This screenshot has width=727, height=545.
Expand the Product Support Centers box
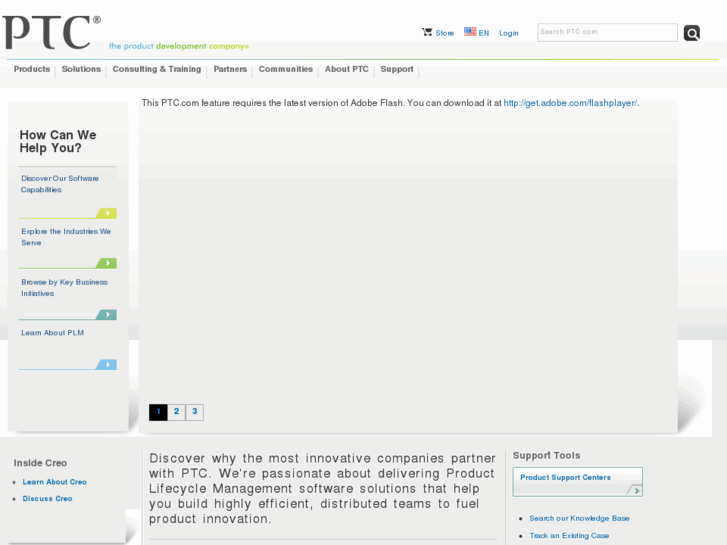click(634, 490)
